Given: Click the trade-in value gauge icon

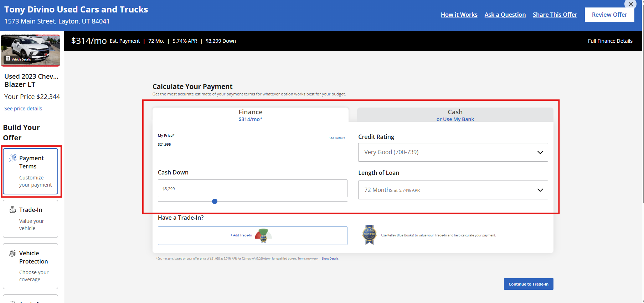Looking at the screenshot, I should point(263,235).
